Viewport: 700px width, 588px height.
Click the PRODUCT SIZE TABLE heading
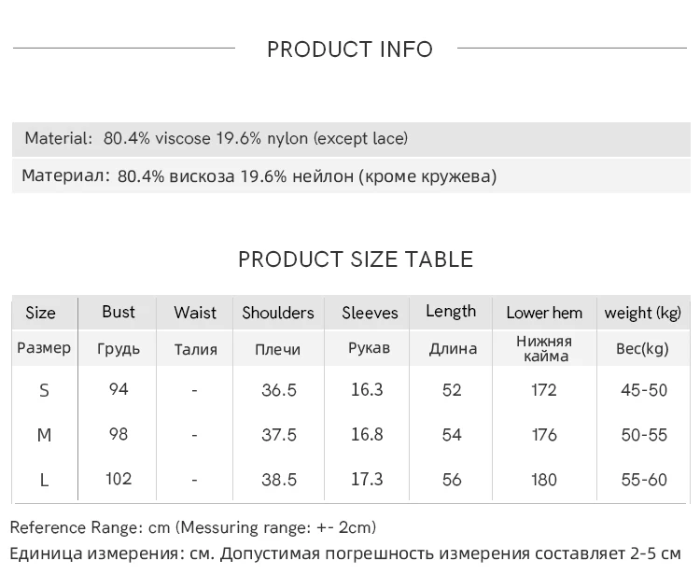(x=356, y=259)
